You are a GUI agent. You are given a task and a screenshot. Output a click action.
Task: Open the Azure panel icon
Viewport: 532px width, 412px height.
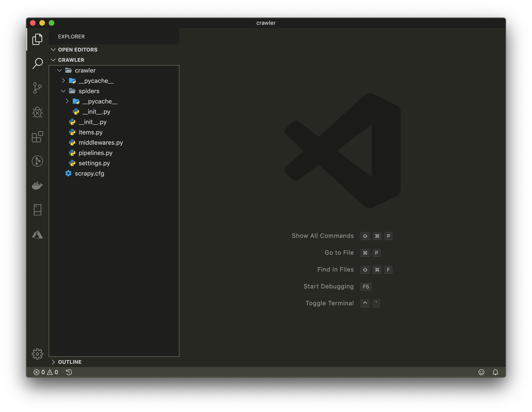[x=37, y=234]
